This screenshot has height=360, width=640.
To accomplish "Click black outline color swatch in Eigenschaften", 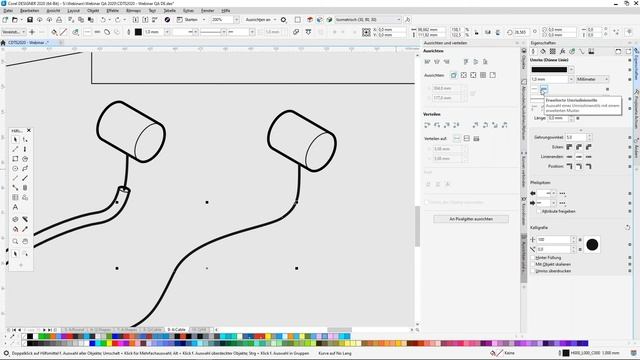I will (549, 69).
